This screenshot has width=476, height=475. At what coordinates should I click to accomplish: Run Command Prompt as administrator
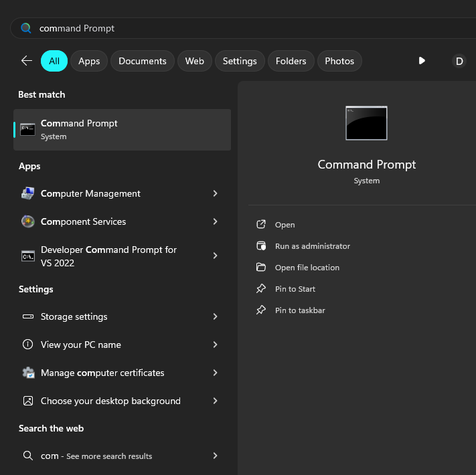(312, 246)
